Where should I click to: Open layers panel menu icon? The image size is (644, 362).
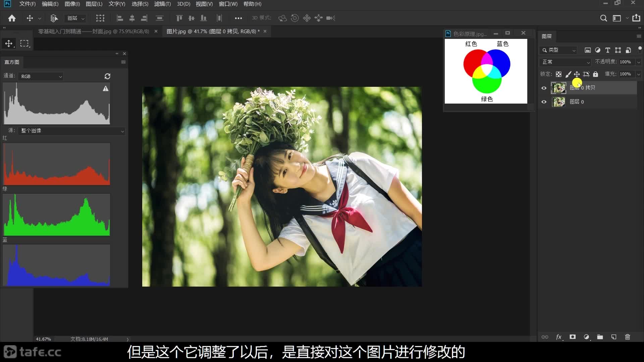(639, 36)
